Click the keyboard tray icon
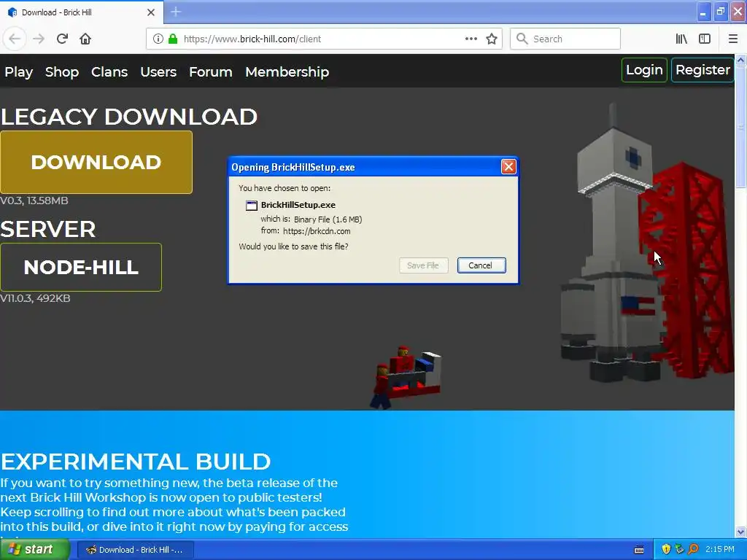This screenshot has width=747, height=560. tap(639, 550)
